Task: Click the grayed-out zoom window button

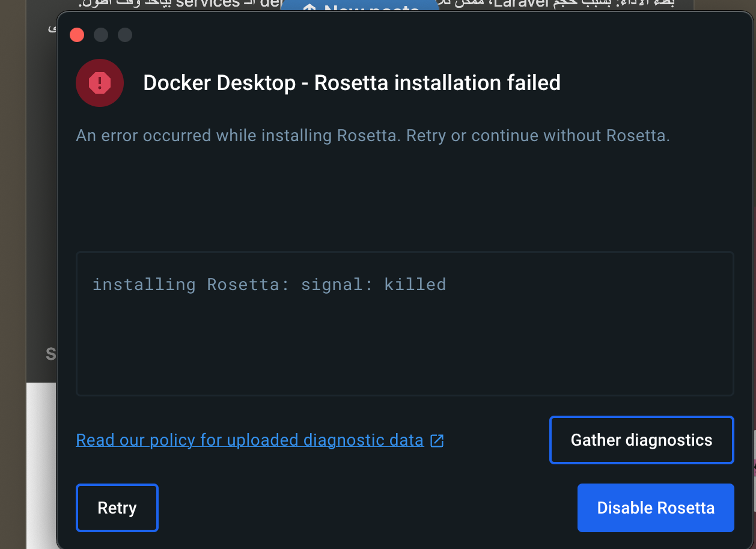Action: 125,35
